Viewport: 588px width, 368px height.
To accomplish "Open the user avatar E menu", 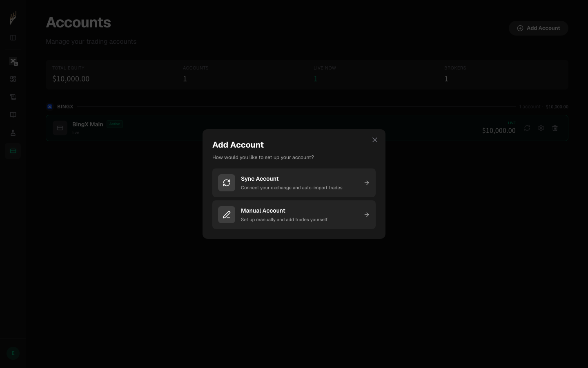I will coord(13,353).
